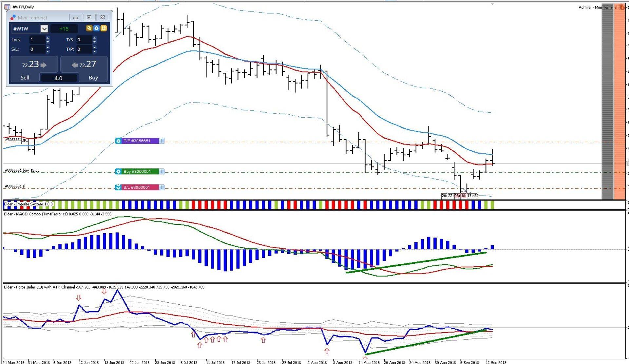
Task: Click the T/S trailing stop input field
Action: tap(84, 40)
